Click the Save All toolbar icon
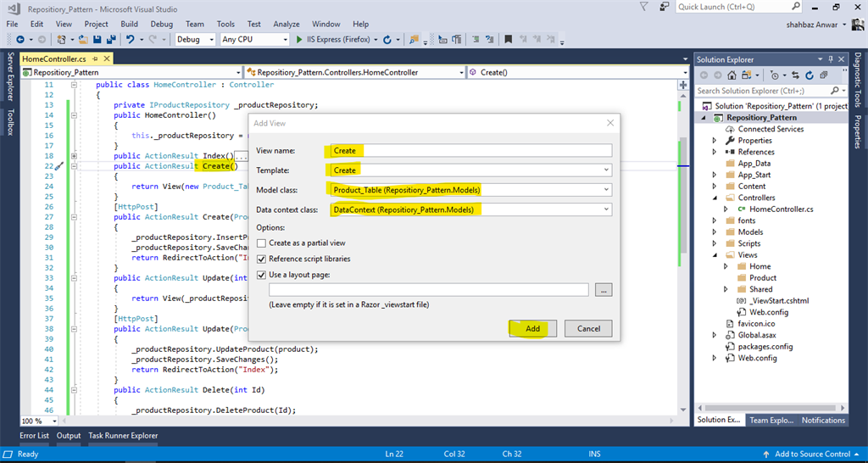 pyautogui.click(x=111, y=40)
